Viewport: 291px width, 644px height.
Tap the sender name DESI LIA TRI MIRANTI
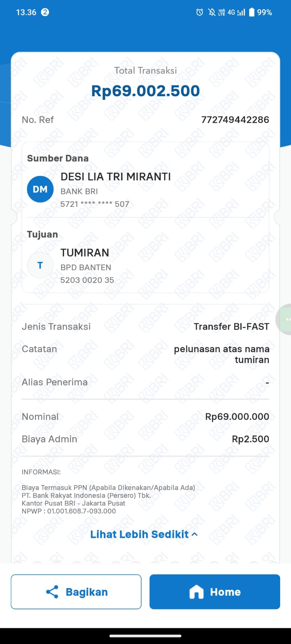pos(116,177)
